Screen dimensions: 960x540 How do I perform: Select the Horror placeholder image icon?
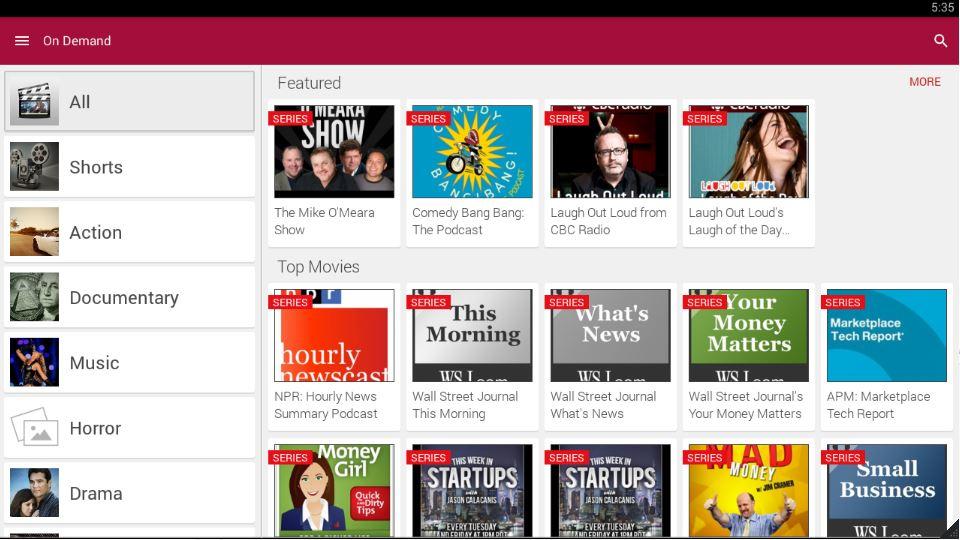pyautogui.click(x=34, y=427)
